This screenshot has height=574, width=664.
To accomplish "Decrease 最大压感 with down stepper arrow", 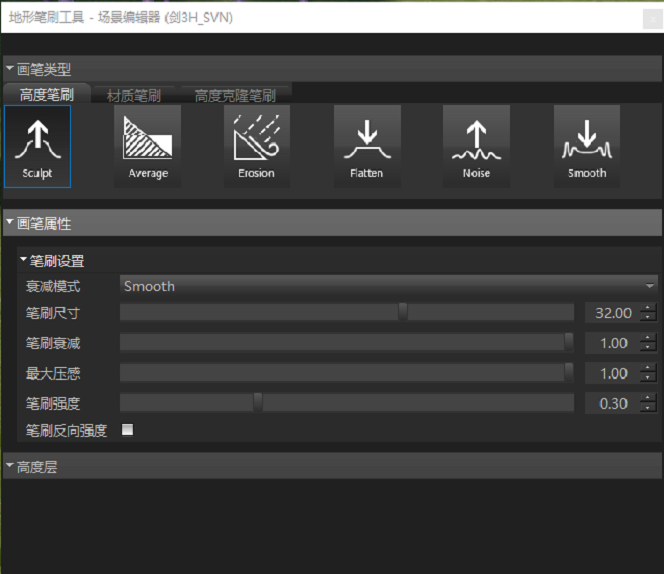I will (x=648, y=378).
